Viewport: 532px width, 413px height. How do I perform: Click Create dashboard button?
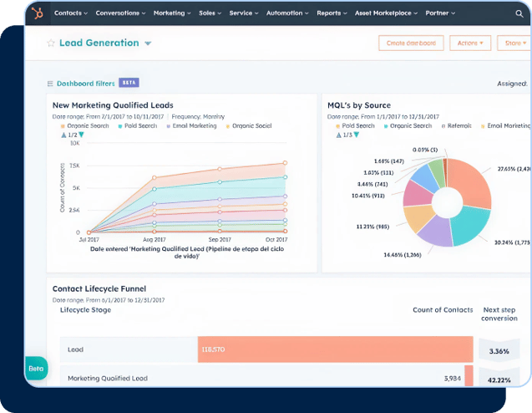[411, 43]
